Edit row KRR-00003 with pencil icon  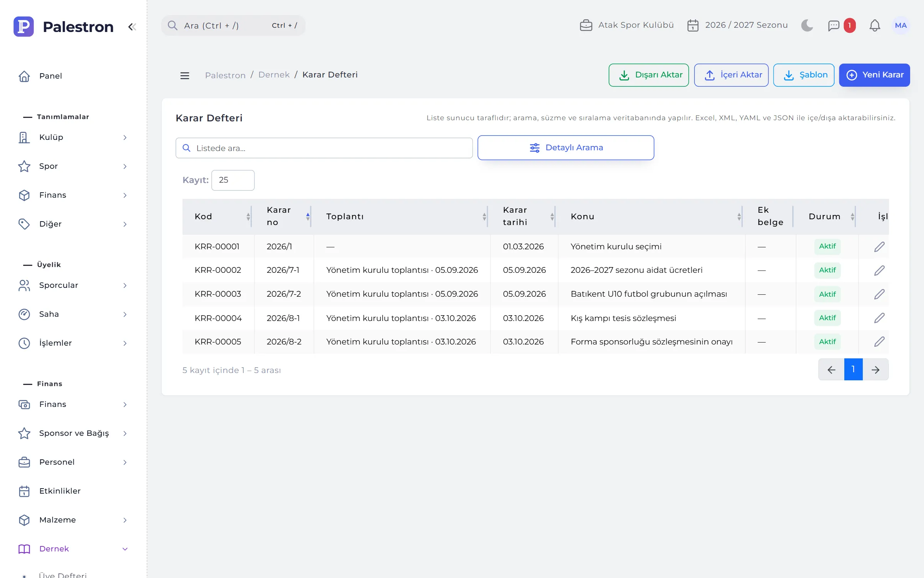tap(879, 294)
